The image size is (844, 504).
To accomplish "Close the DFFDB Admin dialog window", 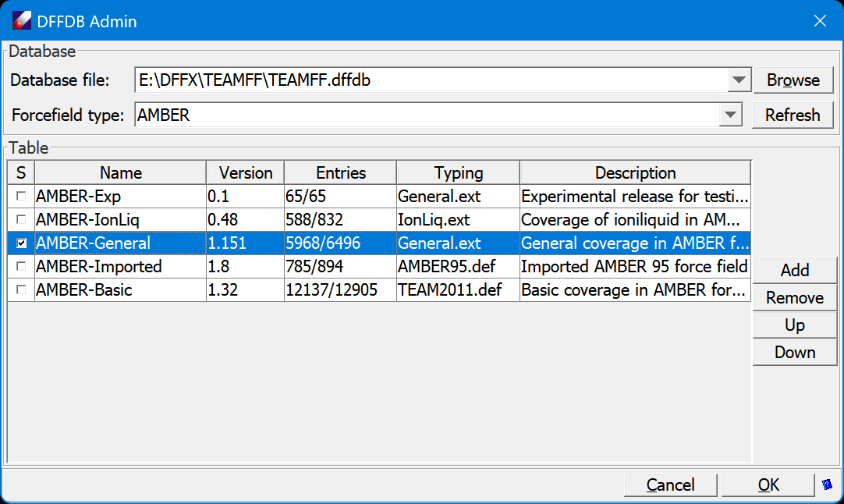I will coord(820,21).
